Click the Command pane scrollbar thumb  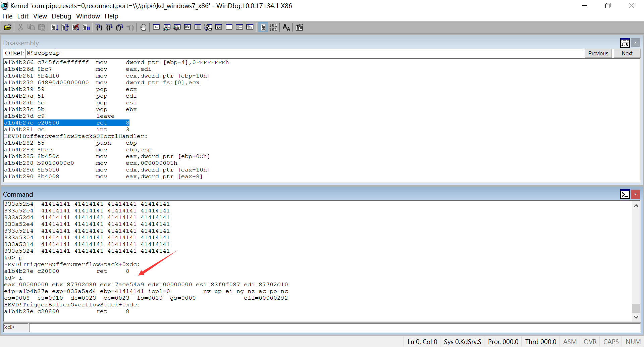(x=636, y=308)
